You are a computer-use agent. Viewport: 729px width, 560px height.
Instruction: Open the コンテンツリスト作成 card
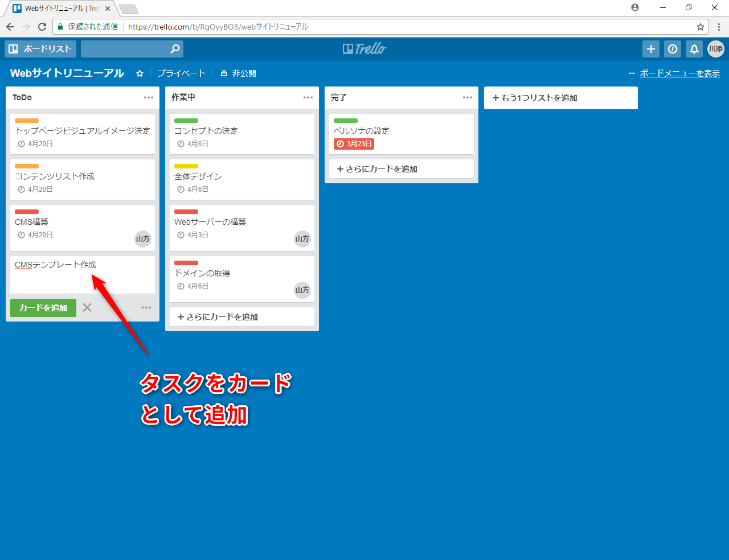83,179
